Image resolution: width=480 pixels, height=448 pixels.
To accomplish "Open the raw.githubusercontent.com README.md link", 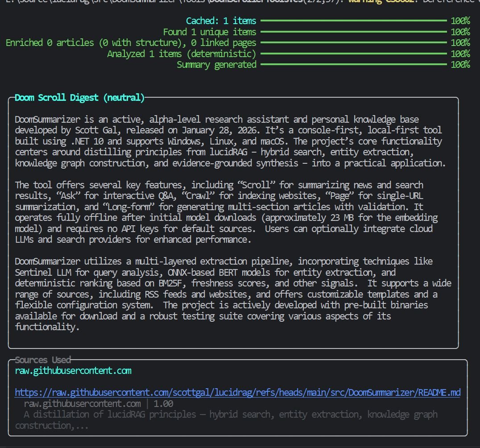I will point(238,393).
